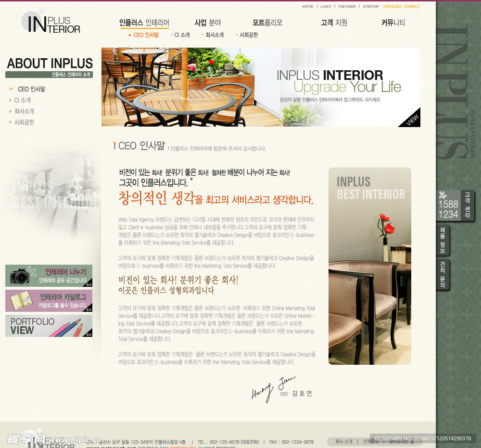Image resolution: width=481 pixels, height=448 pixels.
Task: Open the 채용 정보 side tab
Action: click(x=443, y=240)
